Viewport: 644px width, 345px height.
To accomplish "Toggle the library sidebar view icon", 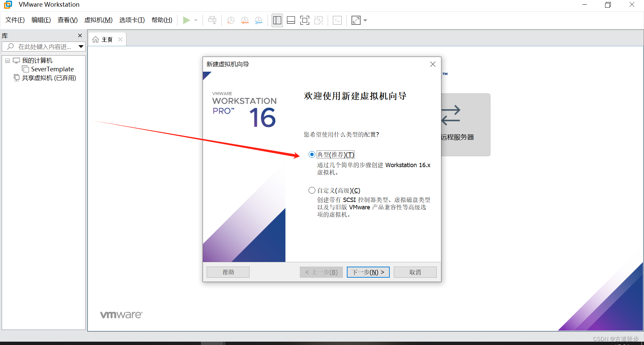I will 277,20.
